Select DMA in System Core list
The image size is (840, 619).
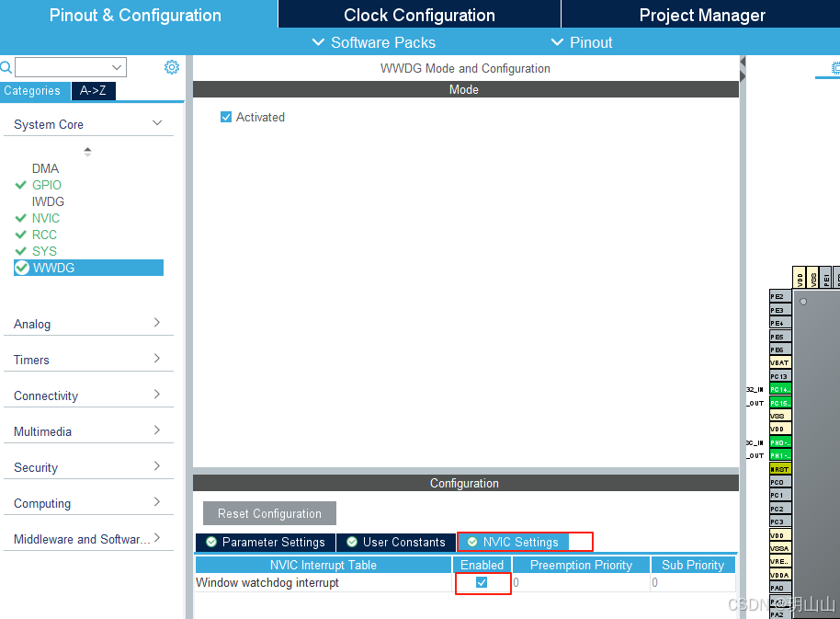pos(45,168)
